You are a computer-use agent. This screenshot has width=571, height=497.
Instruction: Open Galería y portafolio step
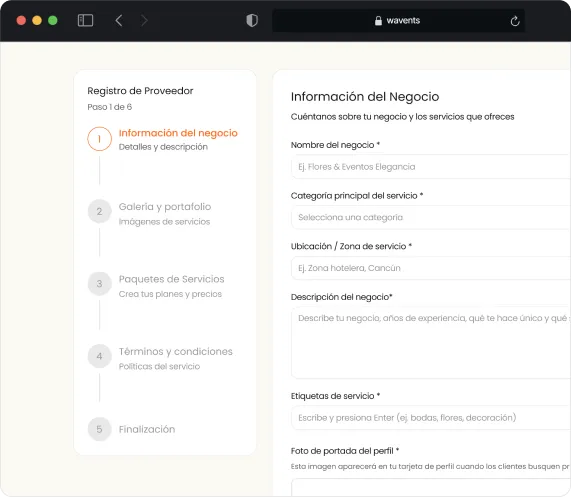click(x=165, y=206)
